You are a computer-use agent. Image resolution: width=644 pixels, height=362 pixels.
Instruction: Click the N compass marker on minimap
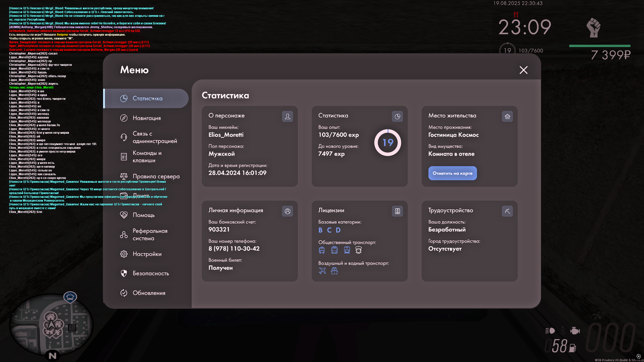pyautogui.click(x=52, y=355)
